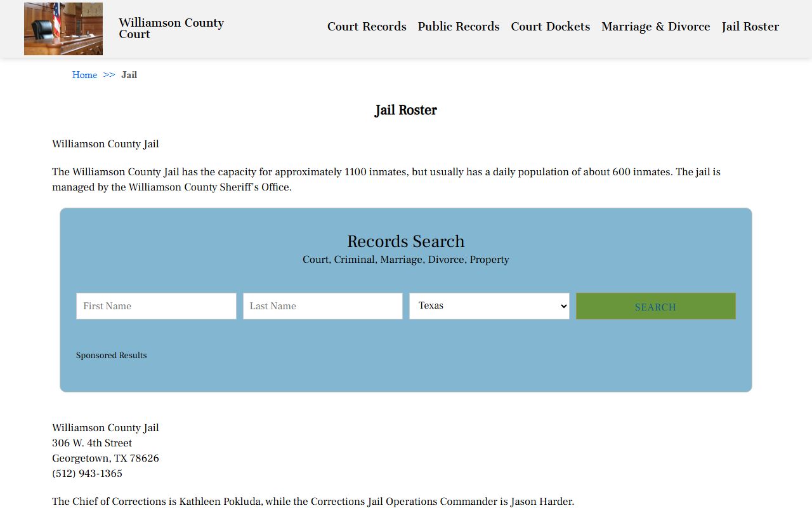Expand the Texas state dropdown

pyautogui.click(x=489, y=306)
